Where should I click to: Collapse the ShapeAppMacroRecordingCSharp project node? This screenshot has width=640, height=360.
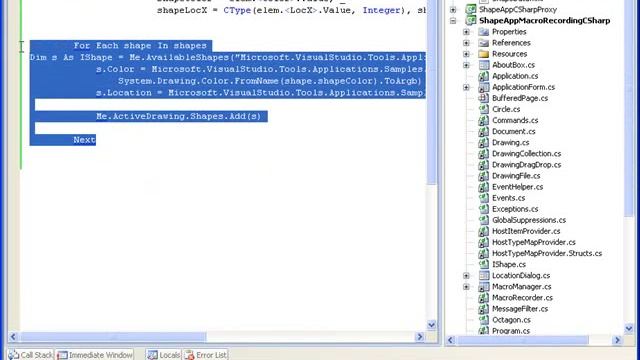(453, 20)
